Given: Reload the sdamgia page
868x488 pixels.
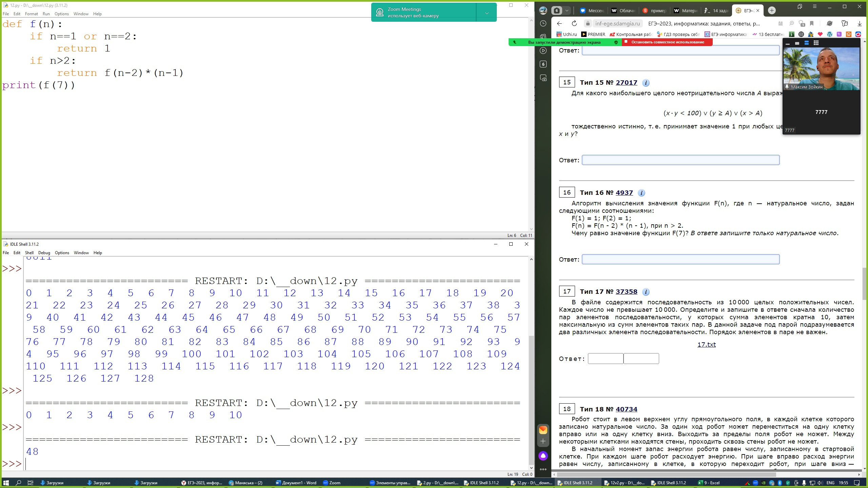Looking at the screenshot, I should (574, 23).
